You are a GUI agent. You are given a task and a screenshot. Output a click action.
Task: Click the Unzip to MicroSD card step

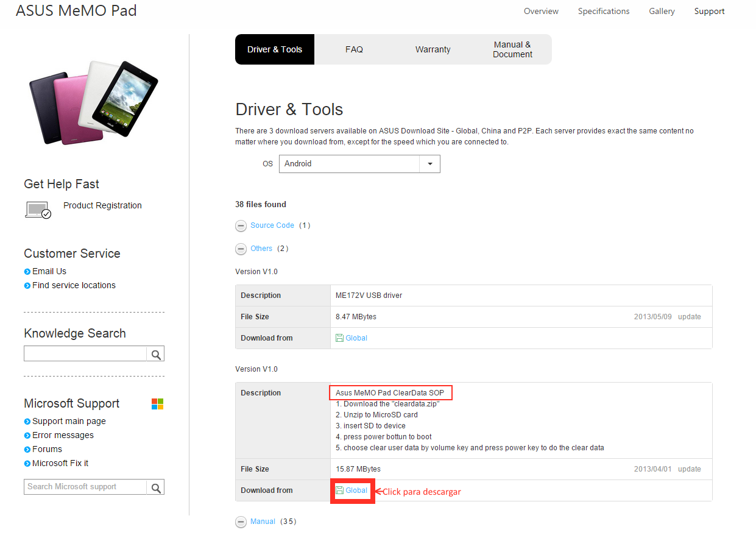pos(376,415)
